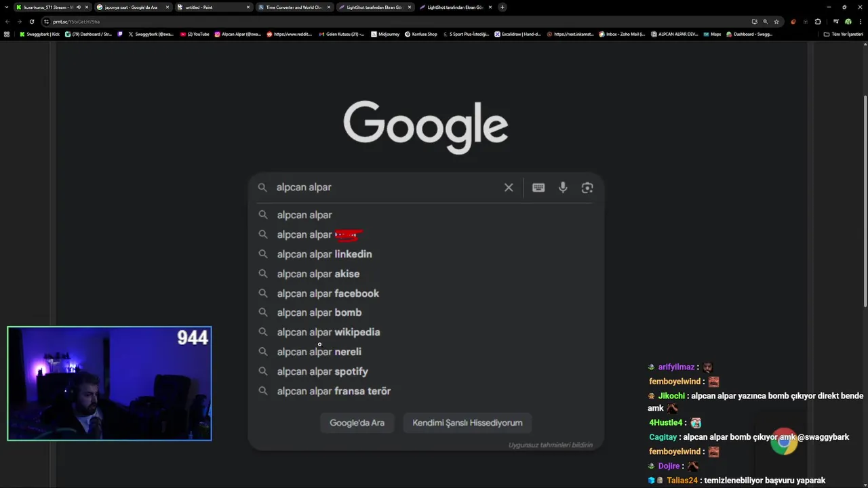
Task: Go back with the browser back arrow
Action: click(x=7, y=22)
